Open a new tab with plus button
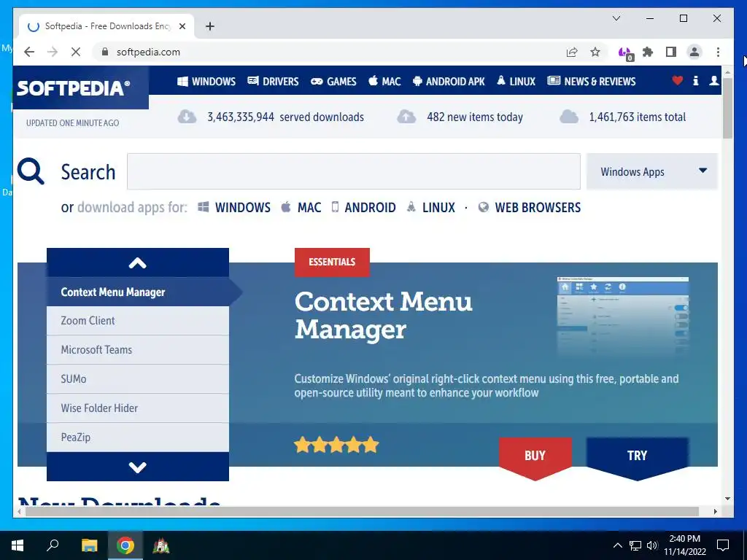 210,26
